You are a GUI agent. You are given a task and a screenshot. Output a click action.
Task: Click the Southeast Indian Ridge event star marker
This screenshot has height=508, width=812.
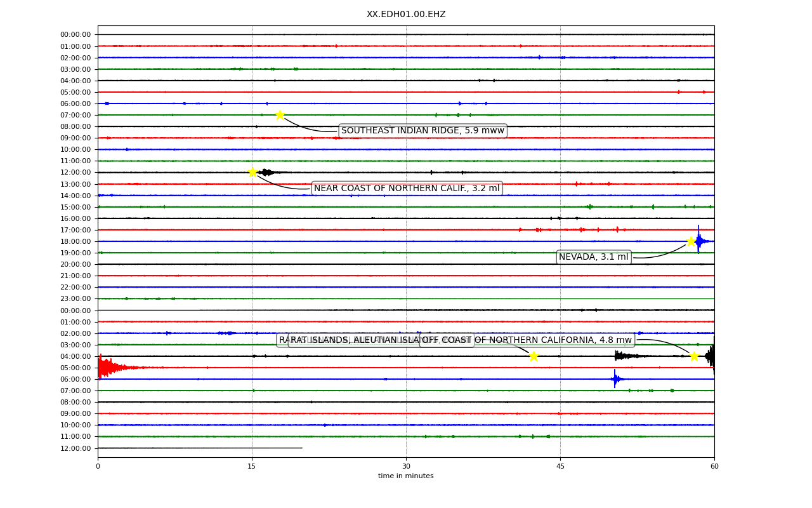click(280, 115)
